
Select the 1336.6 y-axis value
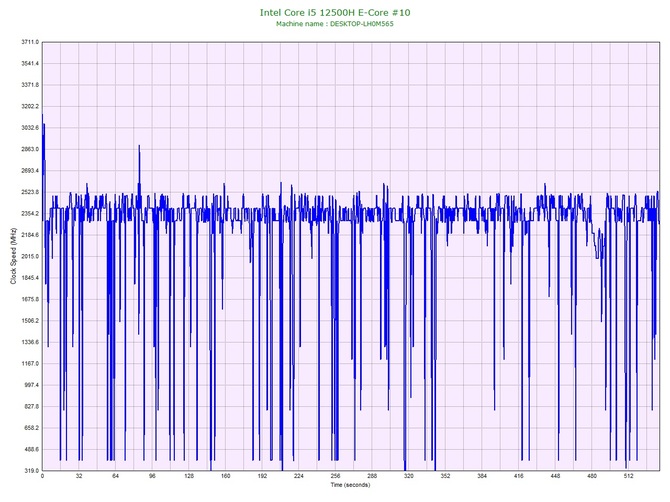click(30, 342)
